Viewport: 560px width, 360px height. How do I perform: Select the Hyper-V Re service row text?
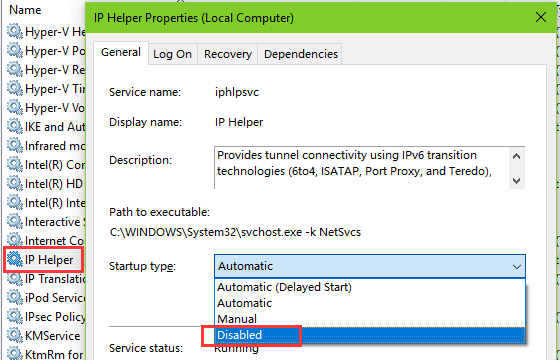[55, 70]
